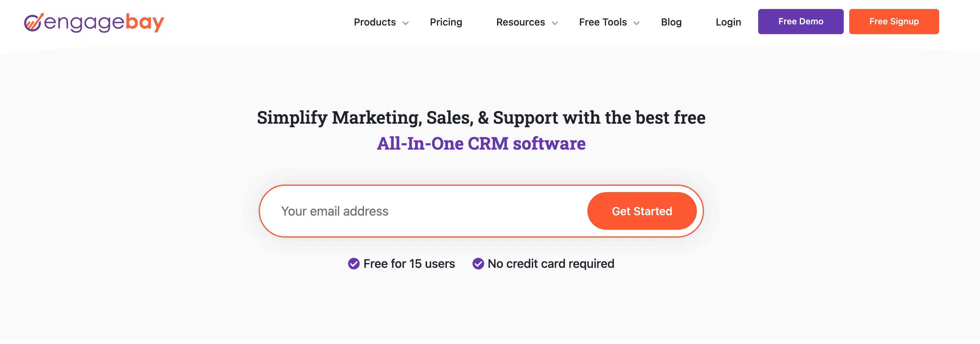
Task: Select the 'No credit card required' label
Action: tap(550, 263)
